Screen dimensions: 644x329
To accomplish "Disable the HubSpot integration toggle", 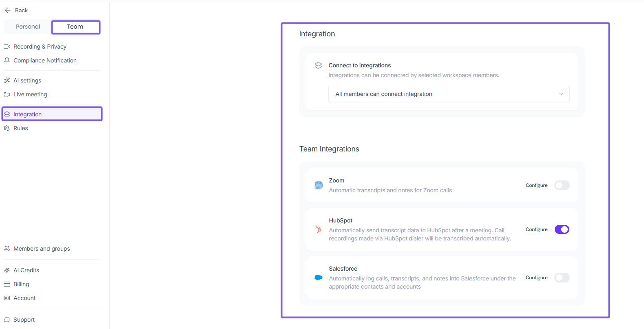I will (562, 229).
